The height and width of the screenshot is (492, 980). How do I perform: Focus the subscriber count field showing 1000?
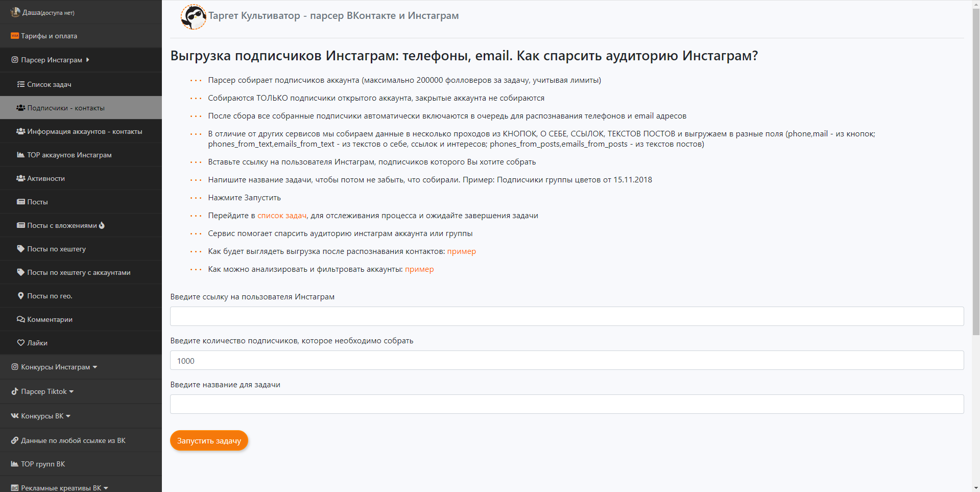pos(567,360)
